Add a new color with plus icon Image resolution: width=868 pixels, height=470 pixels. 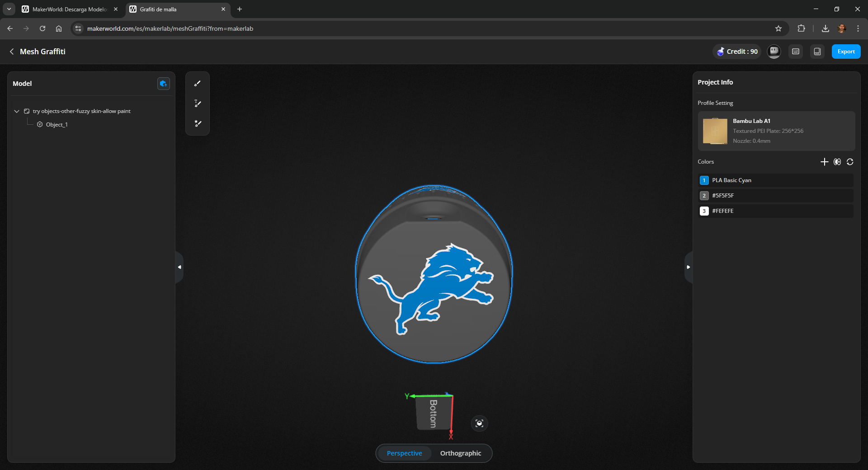tap(824, 162)
